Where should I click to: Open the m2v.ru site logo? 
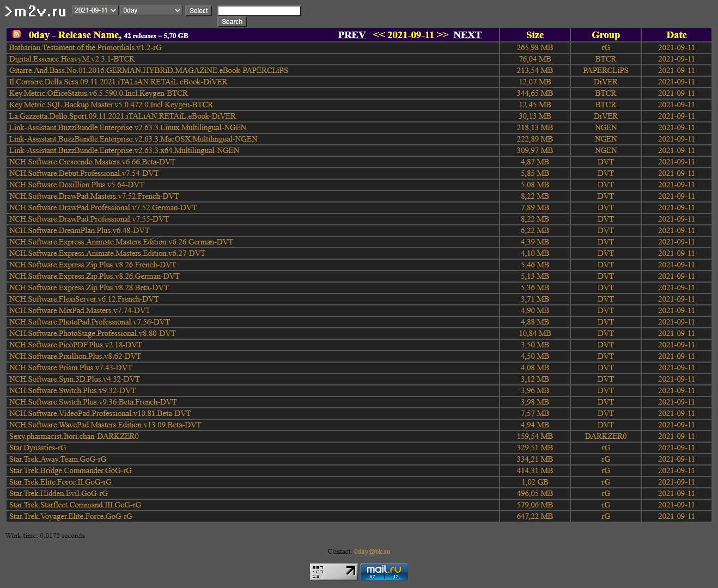pos(35,11)
